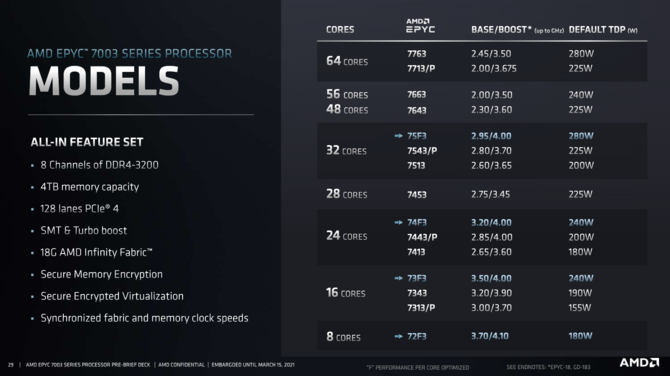
Task: Select the 7713/P model entry
Action: 421,68
